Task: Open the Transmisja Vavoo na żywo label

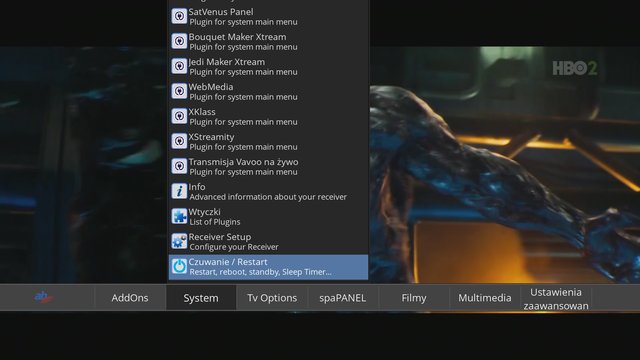Action: coord(243,162)
